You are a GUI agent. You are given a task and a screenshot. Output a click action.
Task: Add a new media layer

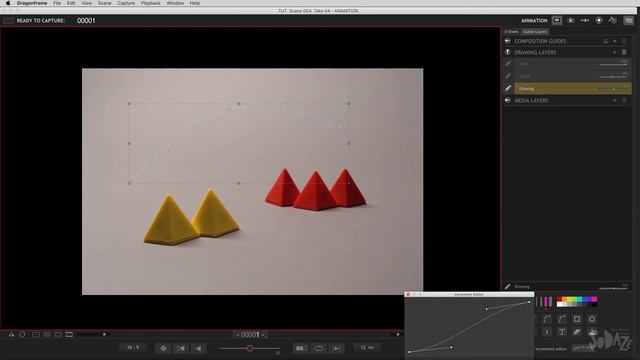(x=615, y=100)
